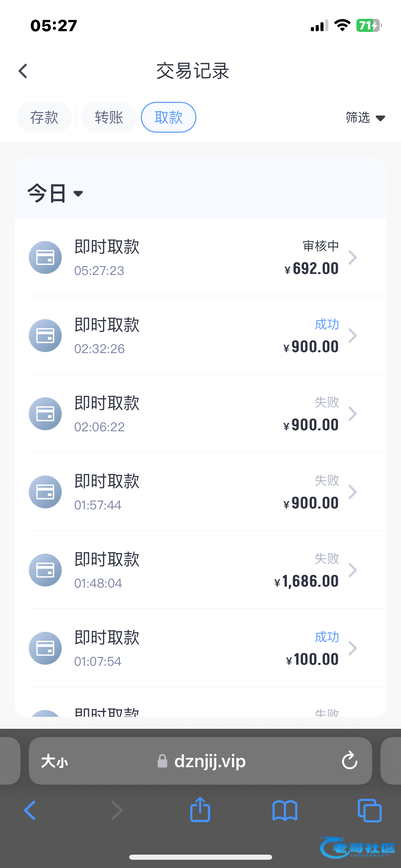The height and width of the screenshot is (868, 401).
Task: Tap card icon of 02:32:26 withdrawal
Action: click(x=45, y=336)
